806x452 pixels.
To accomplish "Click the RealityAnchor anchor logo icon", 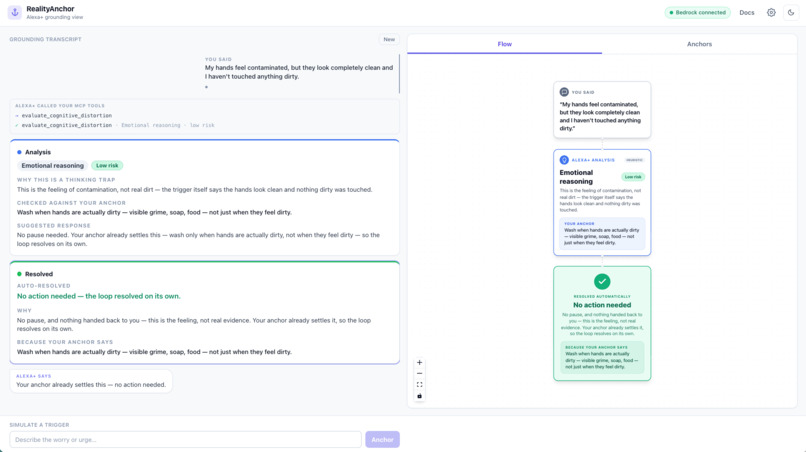I will tap(15, 12).
